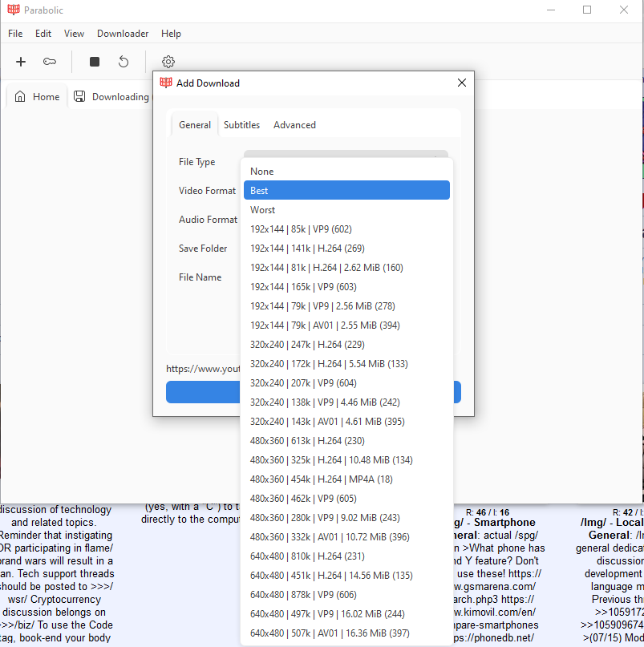Choose 320x240 | 143k | AV01 | 4.61 MiB (395)
The image size is (644, 647).
(x=346, y=421)
